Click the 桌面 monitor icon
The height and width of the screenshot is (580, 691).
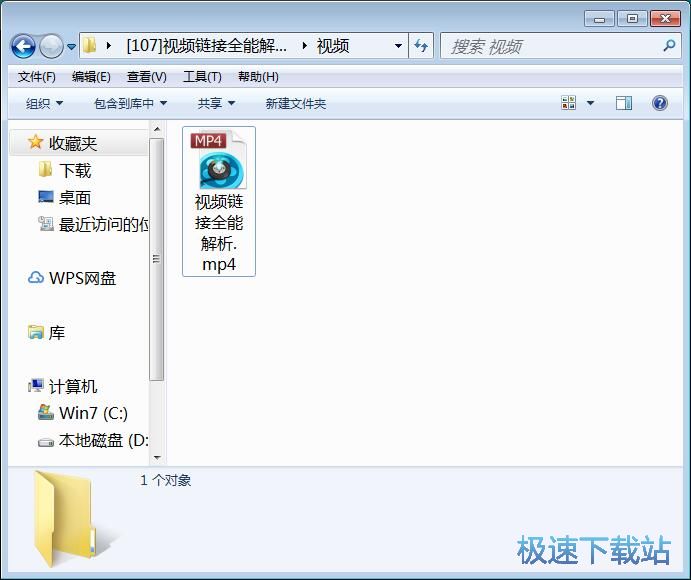[x=45, y=197]
